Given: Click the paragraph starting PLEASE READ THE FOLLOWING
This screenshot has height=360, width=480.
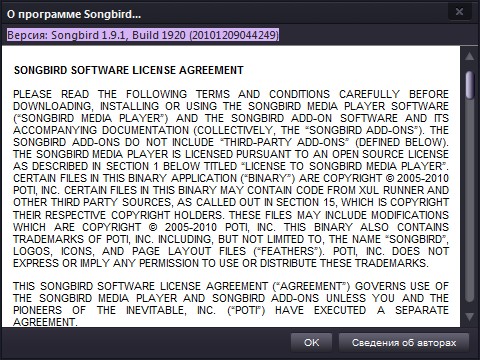Looking at the screenshot, I should pyautogui.click(x=231, y=178).
